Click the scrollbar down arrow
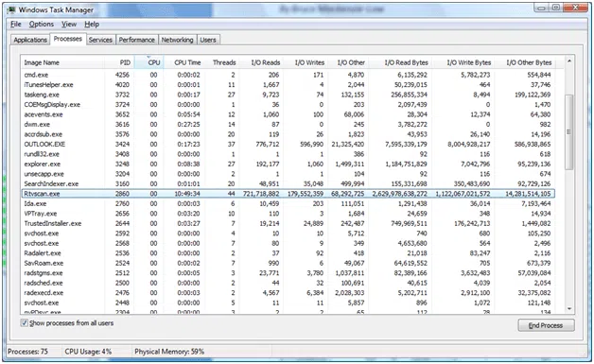 pos(569,309)
